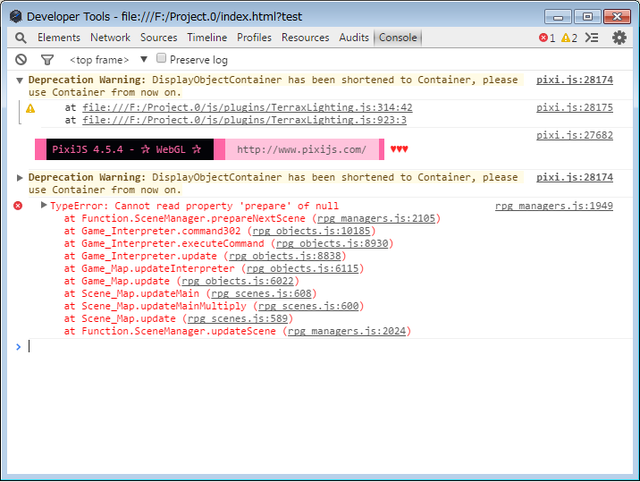640x482 pixels.
Task: Minimize the Developer Tools window
Action: [558, 17]
